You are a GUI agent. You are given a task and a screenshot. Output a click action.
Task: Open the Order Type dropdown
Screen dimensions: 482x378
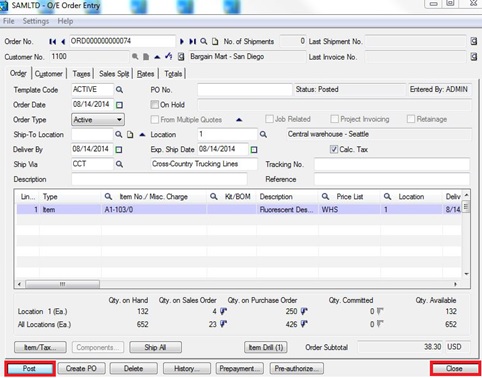(98, 120)
